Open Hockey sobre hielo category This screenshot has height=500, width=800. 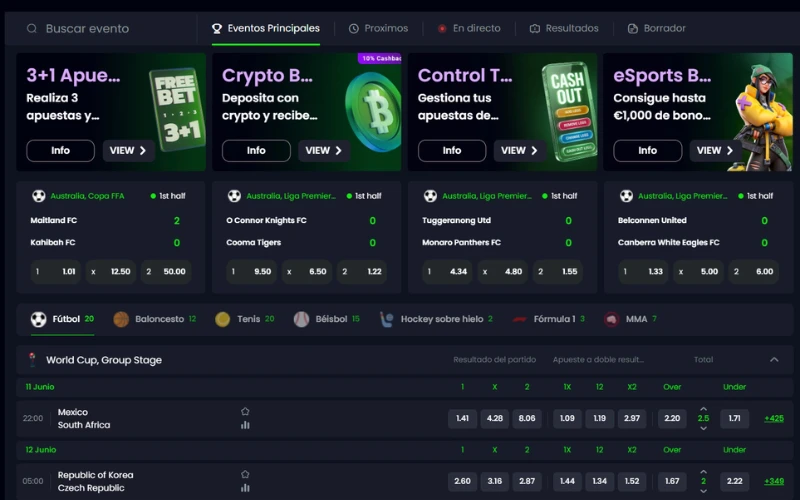pyautogui.click(x=436, y=319)
